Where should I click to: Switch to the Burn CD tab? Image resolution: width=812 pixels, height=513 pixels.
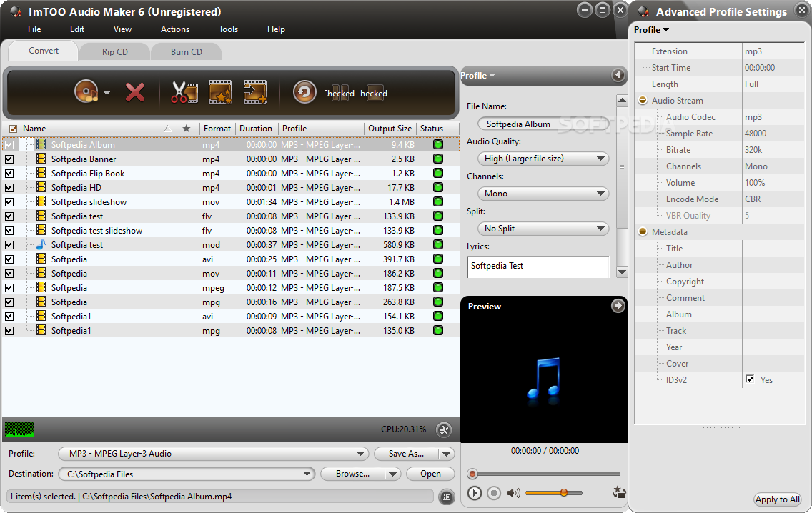pyautogui.click(x=187, y=51)
